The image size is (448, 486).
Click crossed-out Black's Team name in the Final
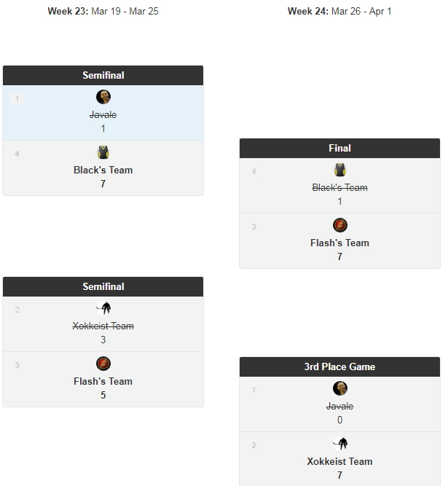pyautogui.click(x=340, y=187)
